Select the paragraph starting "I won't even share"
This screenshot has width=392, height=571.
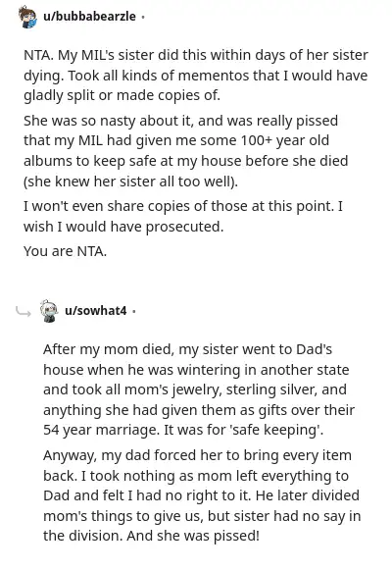(183, 216)
